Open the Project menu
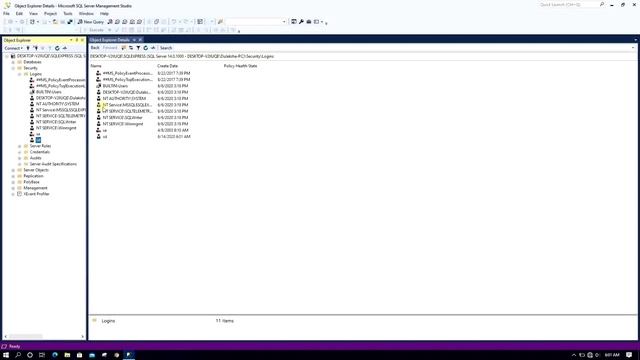The height and width of the screenshot is (360, 640). (51, 13)
